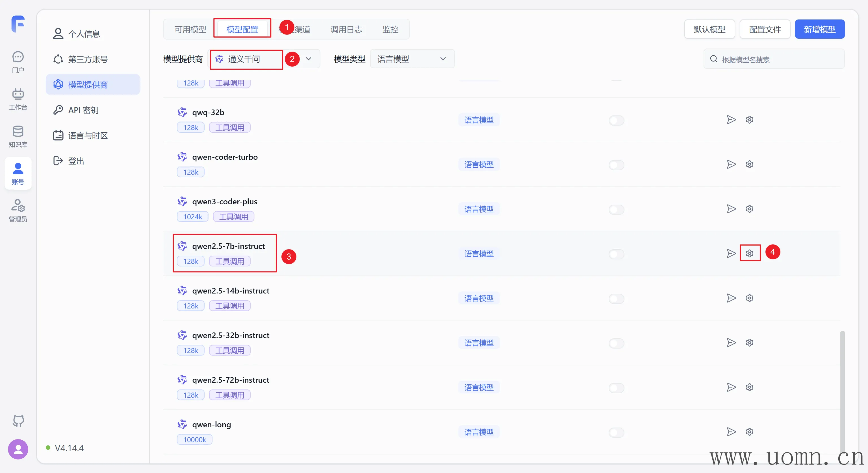The image size is (868, 473).
Task: Click the test send icon for qwq-32b
Action: click(x=731, y=120)
